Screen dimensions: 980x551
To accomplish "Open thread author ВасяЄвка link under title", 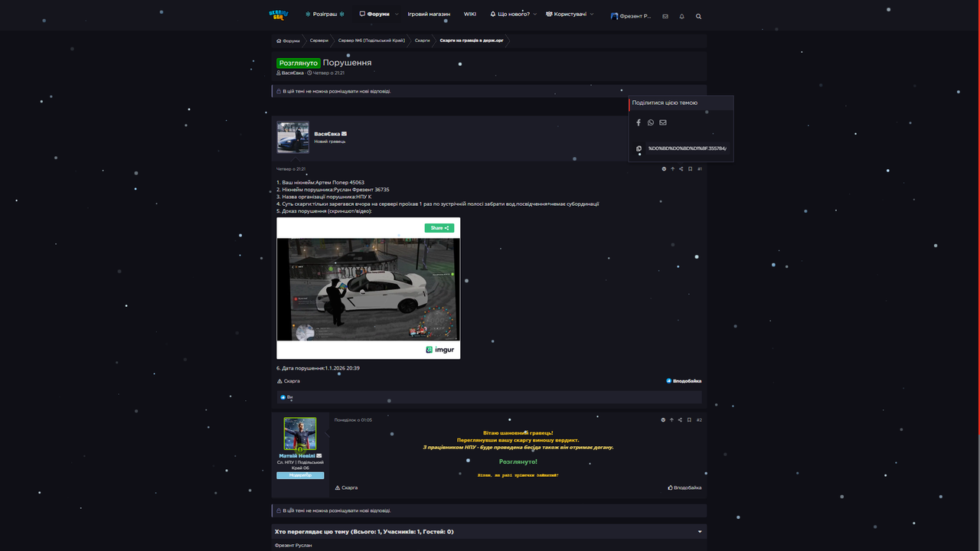I will [292, 73].
